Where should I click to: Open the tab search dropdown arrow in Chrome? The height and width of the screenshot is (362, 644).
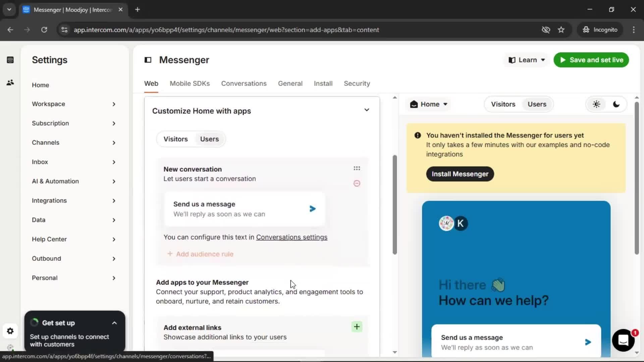(9, 10)
